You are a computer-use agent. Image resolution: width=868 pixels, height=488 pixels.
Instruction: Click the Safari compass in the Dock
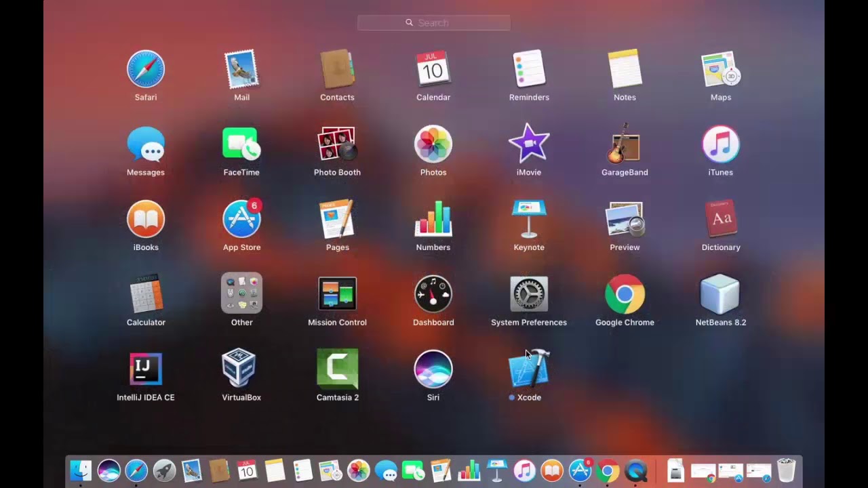click(x=136, y=470)
